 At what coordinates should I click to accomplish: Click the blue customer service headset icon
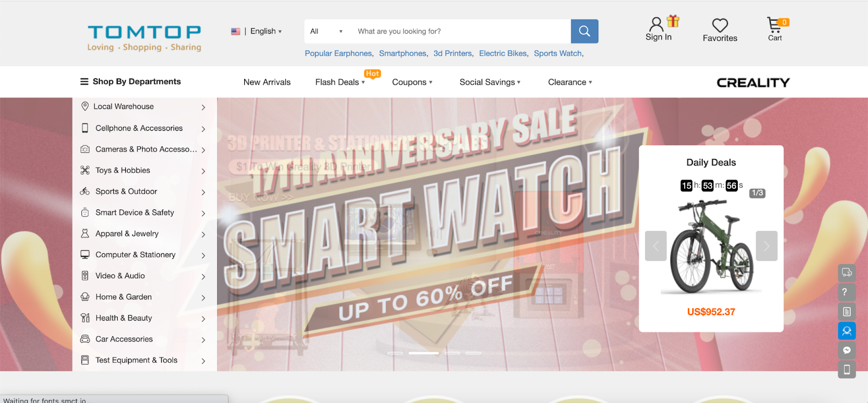[847, 331]
